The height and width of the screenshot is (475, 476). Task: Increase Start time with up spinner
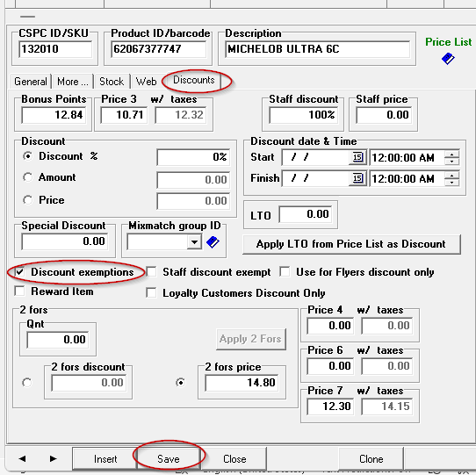click(x=451, y=155)
